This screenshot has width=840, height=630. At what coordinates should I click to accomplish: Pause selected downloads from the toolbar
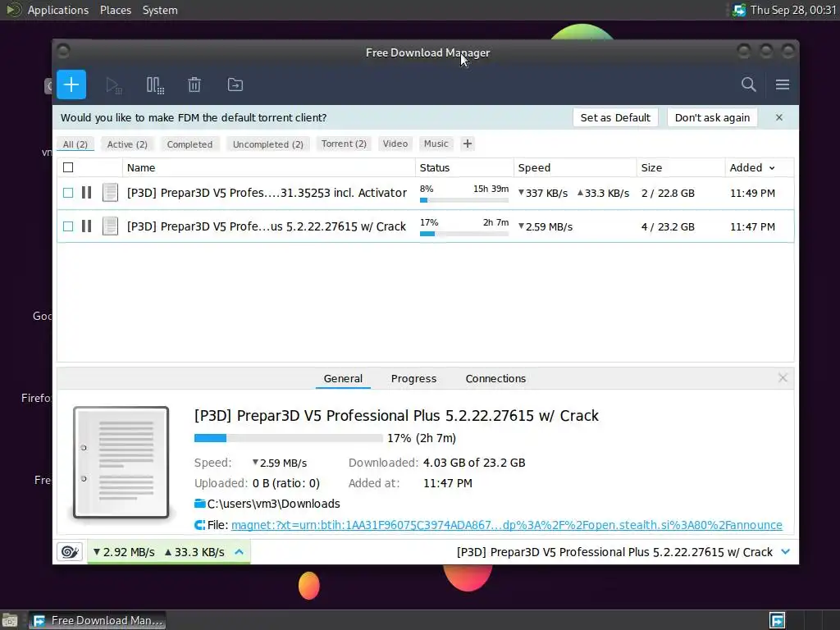point(155,85)
